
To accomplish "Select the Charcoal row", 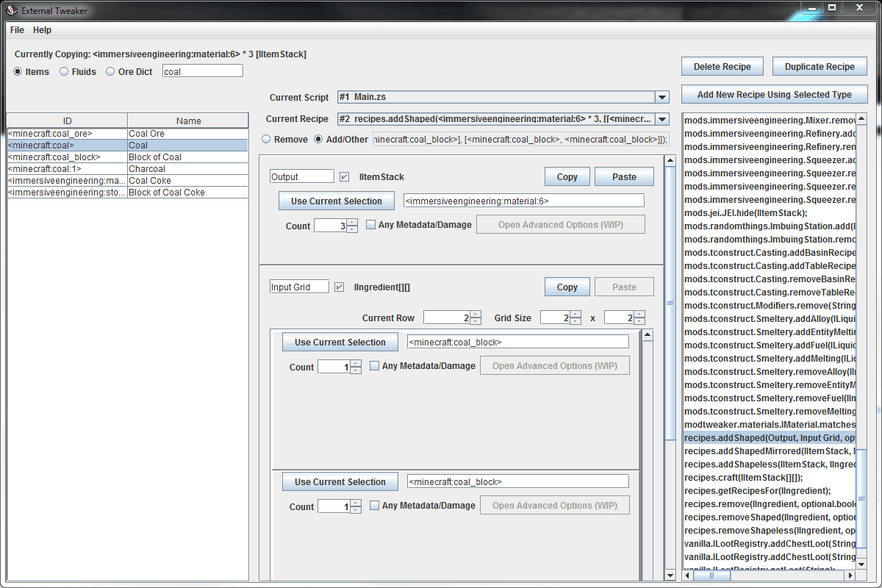I will 128,169.
